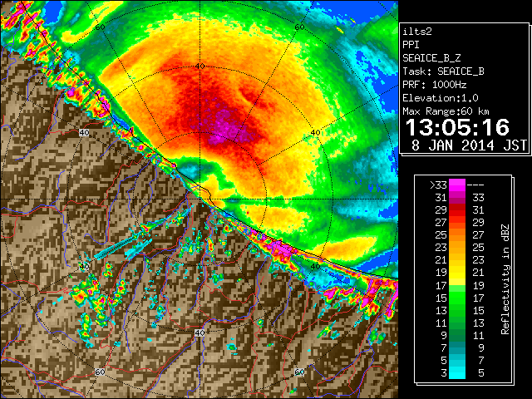Click the '---' legend upper-bound entry
Image resolution: width=532 pixels, height=399 pixels.
(475, 185)
